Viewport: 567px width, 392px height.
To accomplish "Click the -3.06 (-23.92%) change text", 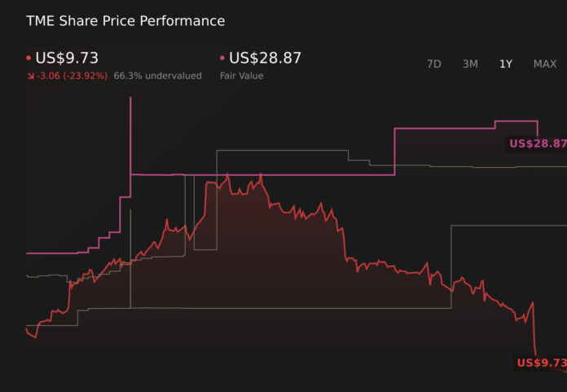I will coord(74,76).
